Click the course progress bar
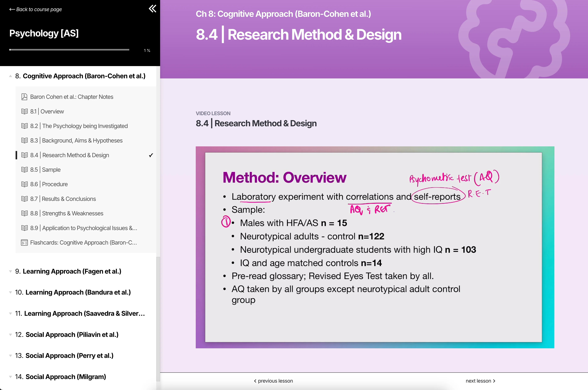Viewport: 588px width, 390px height. click(69, 50)
